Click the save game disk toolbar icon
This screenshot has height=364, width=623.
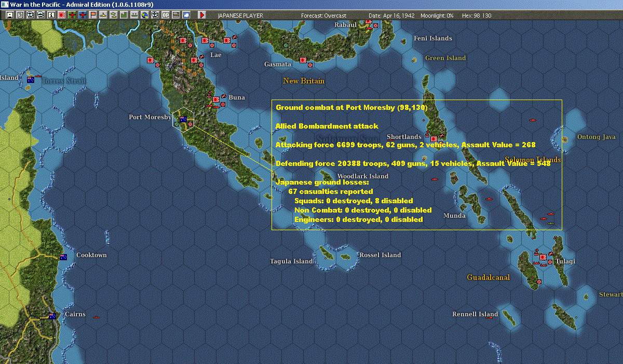10,15
